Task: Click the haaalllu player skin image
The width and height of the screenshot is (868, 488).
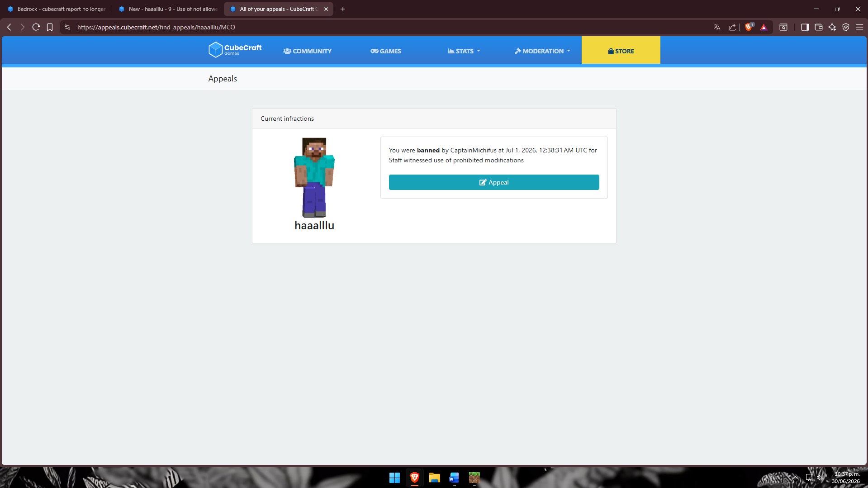Action: point(314,178)
